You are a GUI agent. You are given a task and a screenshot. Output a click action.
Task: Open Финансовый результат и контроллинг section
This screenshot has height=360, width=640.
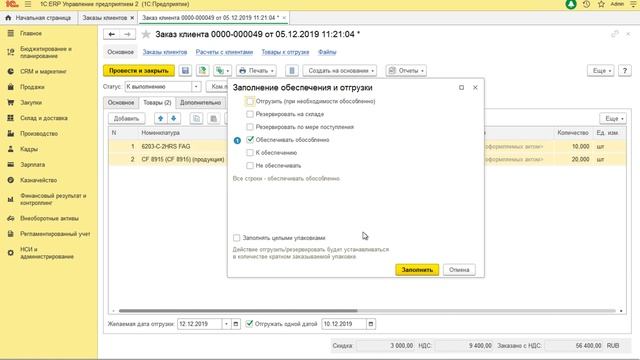click(53, 199)
